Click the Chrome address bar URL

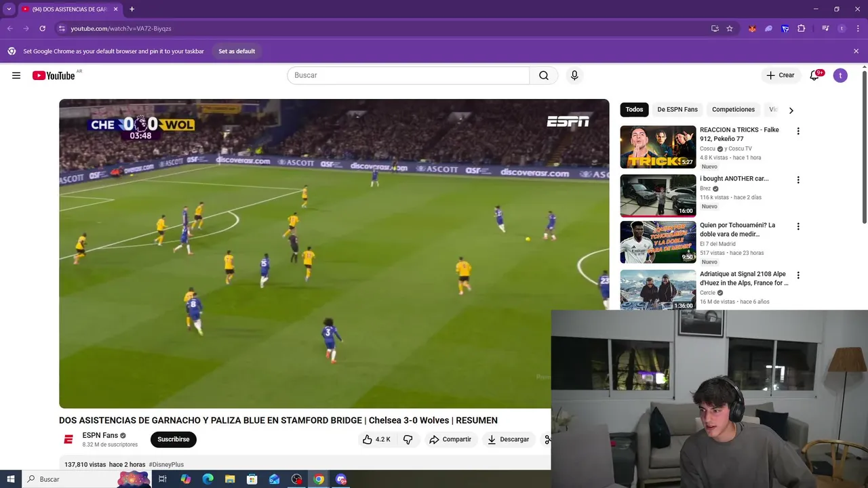[121, 28]
